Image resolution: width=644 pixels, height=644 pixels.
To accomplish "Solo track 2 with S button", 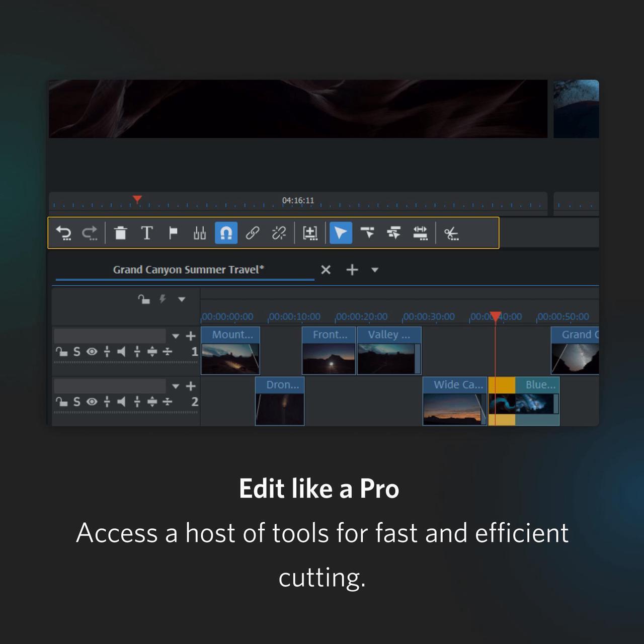I will coord(76,401).
